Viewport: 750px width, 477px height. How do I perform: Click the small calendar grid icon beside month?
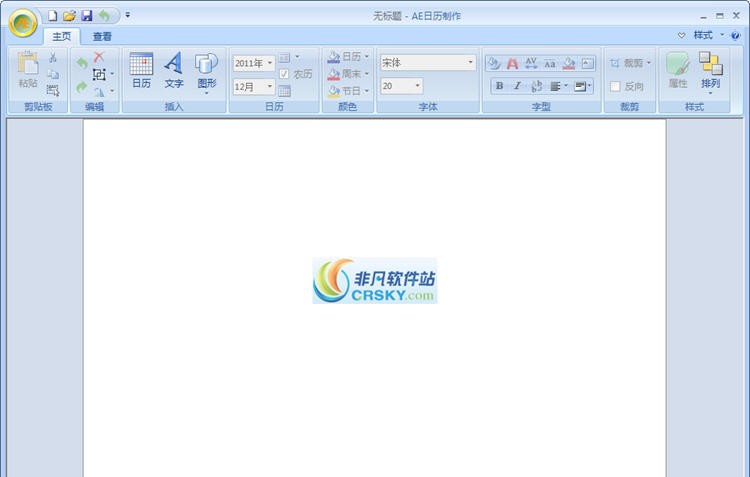tap(285, 90)
